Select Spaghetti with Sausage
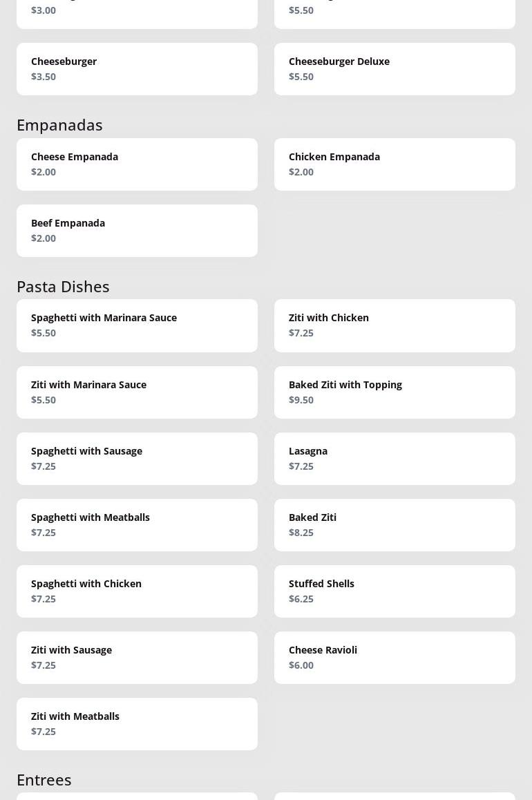This screenshot has height=800, width=532. point(137,459)
